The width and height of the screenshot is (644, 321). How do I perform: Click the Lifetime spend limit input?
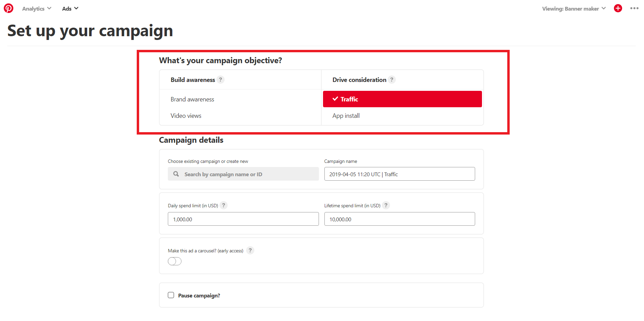(x=400, y=219)
